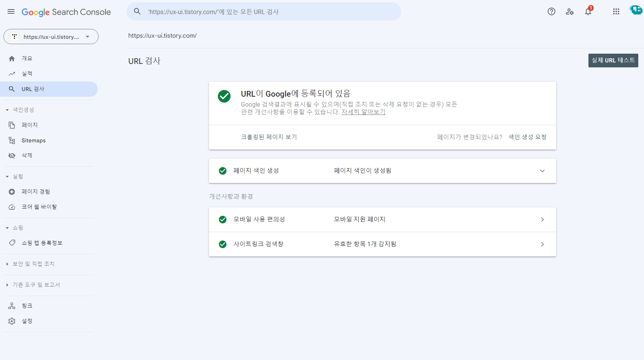
Task: Expand the 보안 및 직접 조치 section
Action: 7,264
